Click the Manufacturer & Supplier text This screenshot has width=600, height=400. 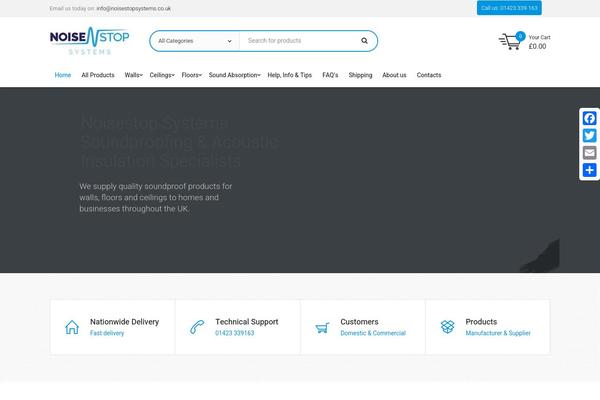tap(498, 333)
